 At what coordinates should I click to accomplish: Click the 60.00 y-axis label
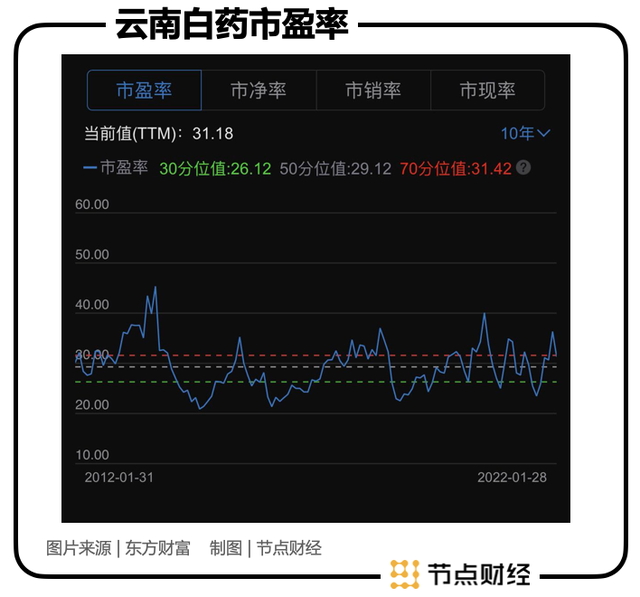(x=92, y=204)
